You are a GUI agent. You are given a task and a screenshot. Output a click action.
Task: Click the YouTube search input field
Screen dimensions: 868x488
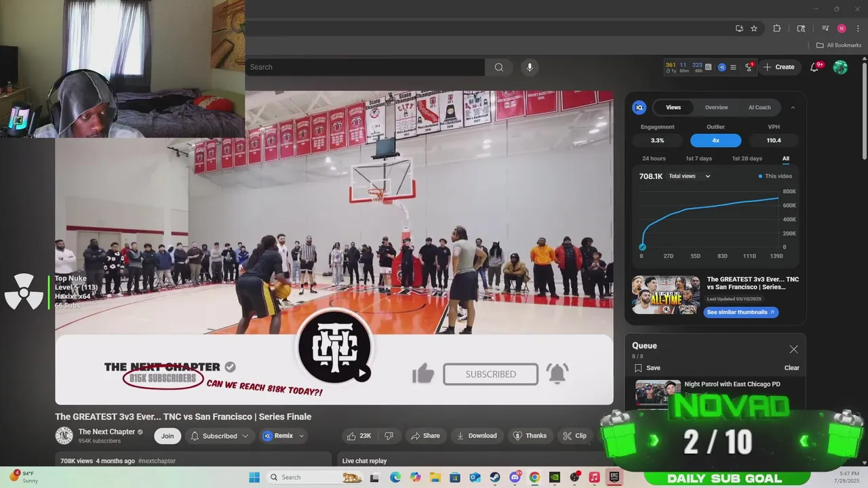[x=365, y=67]
